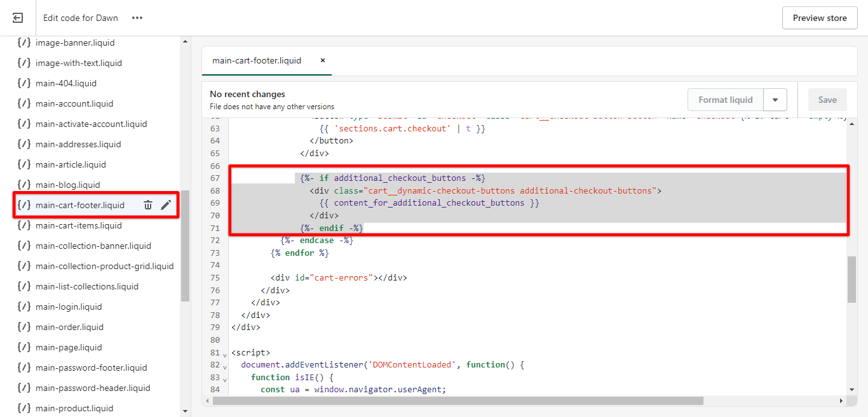Open main-collection-product-grid.liquid file
Viewport: 868px width, 417px height.
(x=104, y=266)
